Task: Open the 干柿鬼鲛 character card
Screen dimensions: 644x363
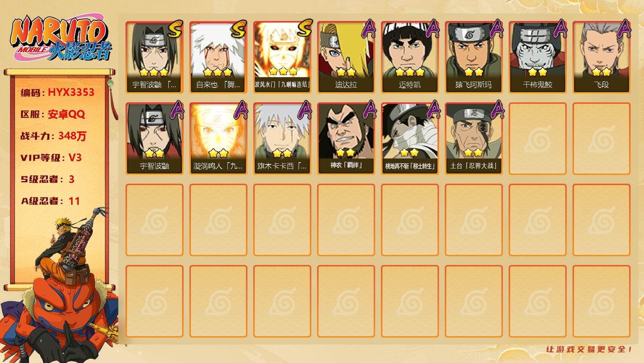Action: click(x=537, y=57)
